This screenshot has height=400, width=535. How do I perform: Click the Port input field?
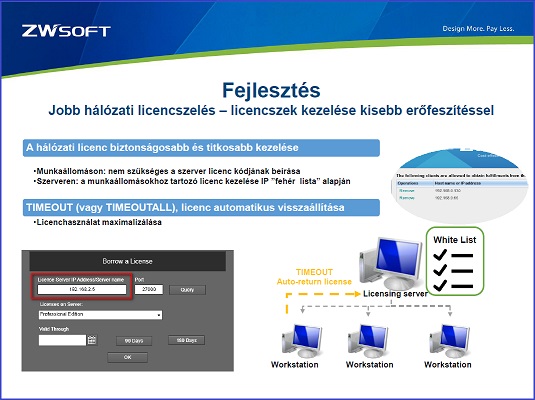[x=149, y=289]
